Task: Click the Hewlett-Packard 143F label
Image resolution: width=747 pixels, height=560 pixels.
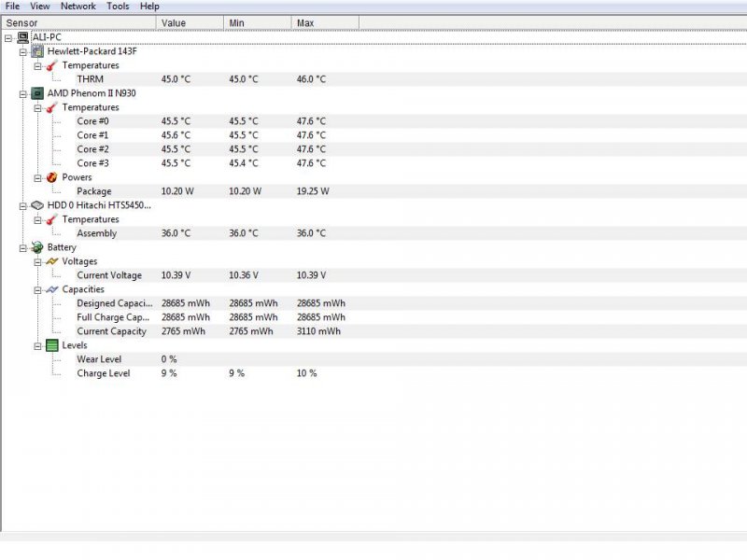Action: pos(92,51)
